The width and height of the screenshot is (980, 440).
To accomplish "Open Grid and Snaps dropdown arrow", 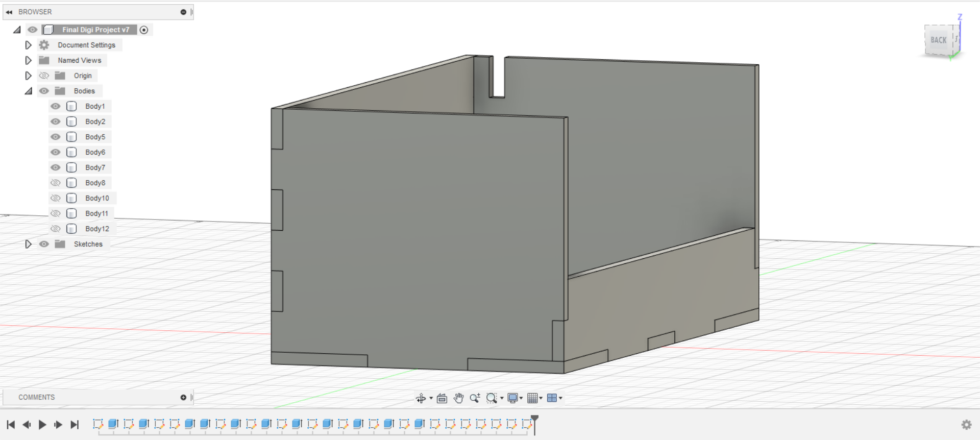I will [541, 398].
